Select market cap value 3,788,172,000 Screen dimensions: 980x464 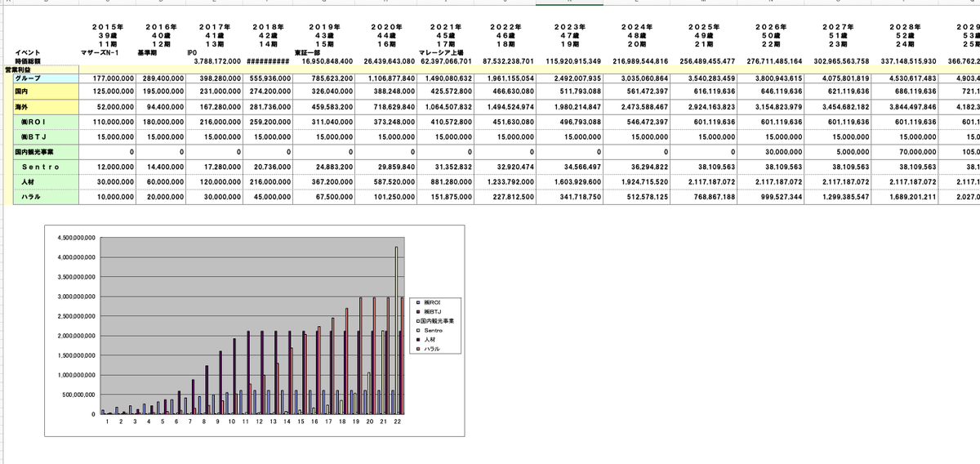(216, 61)
